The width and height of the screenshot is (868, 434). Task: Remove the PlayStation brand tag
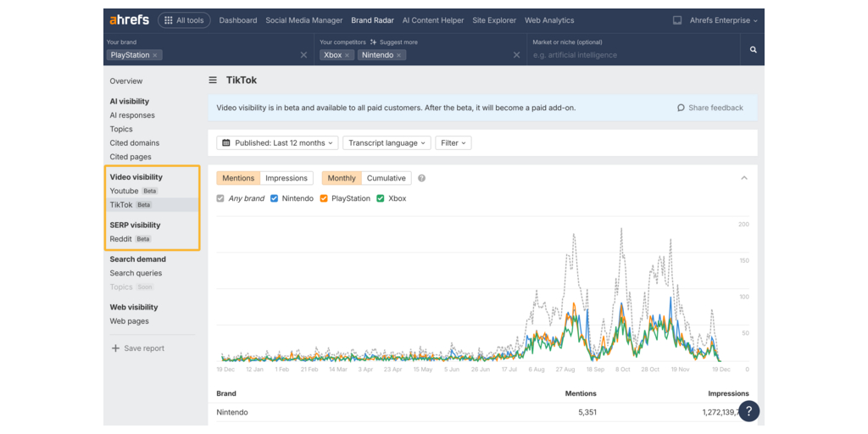coord(155,55)
